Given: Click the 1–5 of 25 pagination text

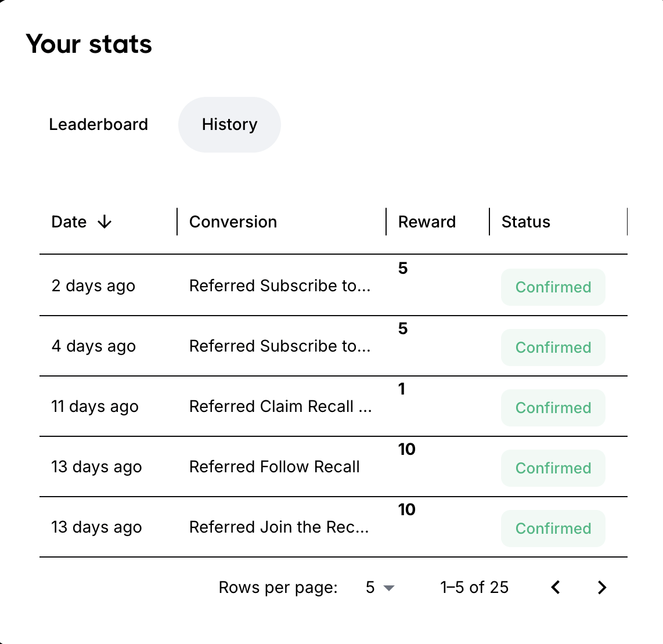Looking at the screenshot, I should [474, 588].
